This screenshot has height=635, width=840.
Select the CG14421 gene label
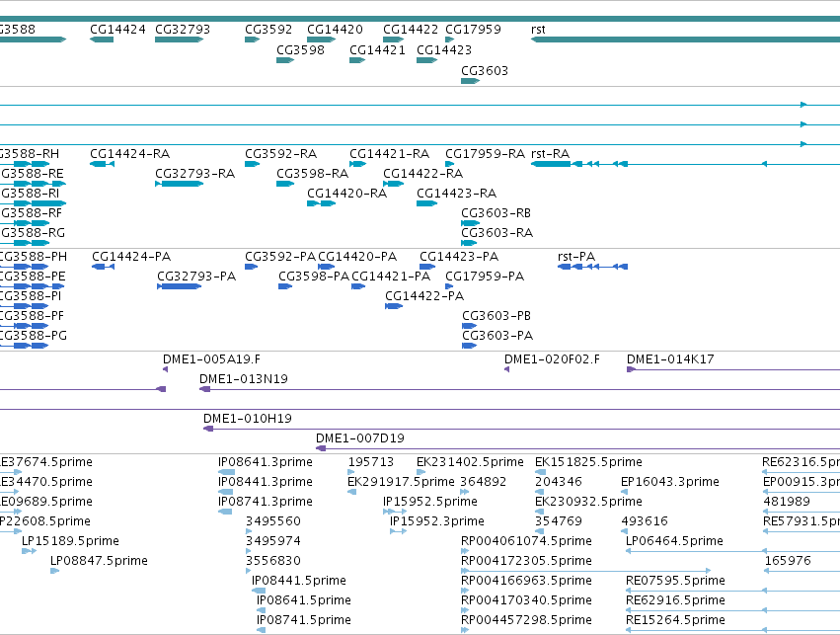(x=377, y=49)
